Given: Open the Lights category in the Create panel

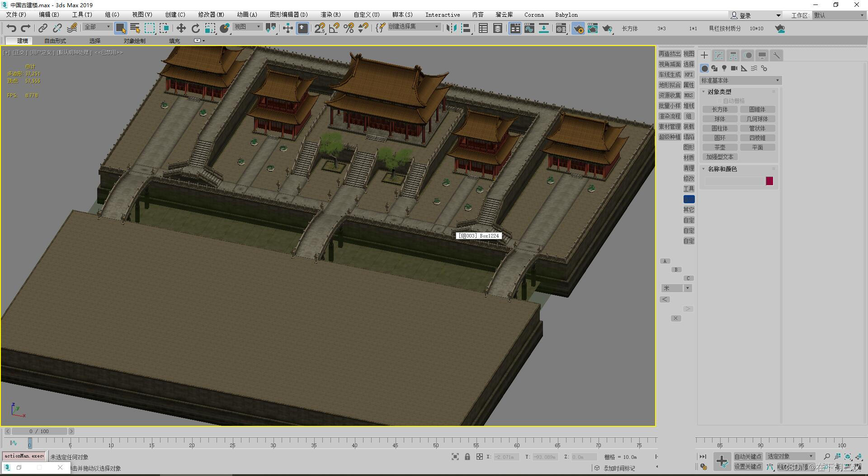Looking at the screenshot, I should (724, 68).
